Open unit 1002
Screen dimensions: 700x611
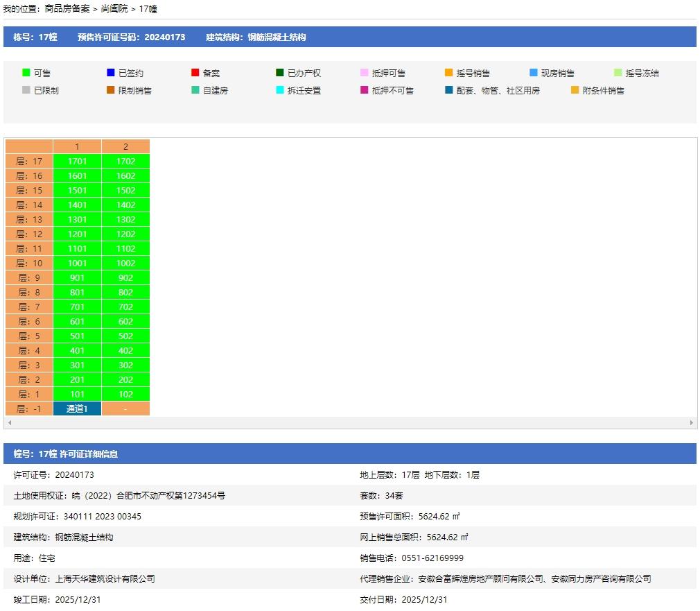126,264
